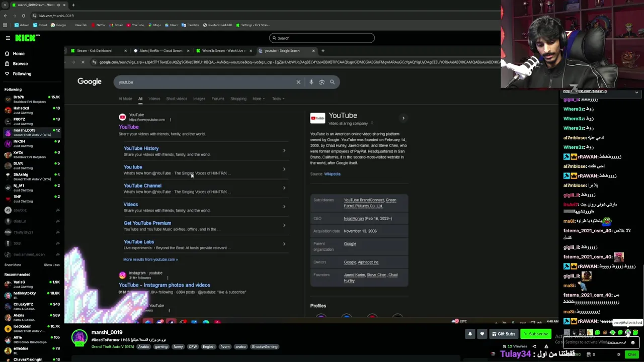644x362 pixels.
Task: Click the Gift Subs button
Action: (504, 334)
